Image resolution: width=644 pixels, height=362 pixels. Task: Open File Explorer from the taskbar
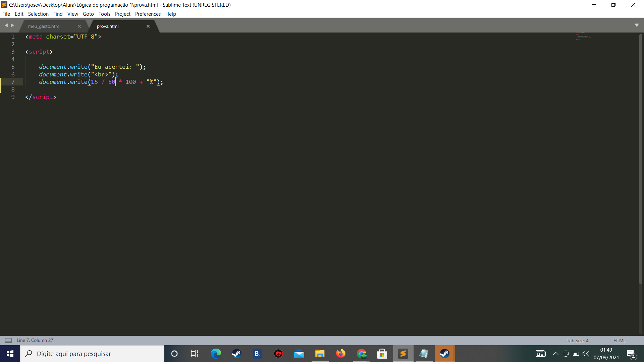[320, 354]
